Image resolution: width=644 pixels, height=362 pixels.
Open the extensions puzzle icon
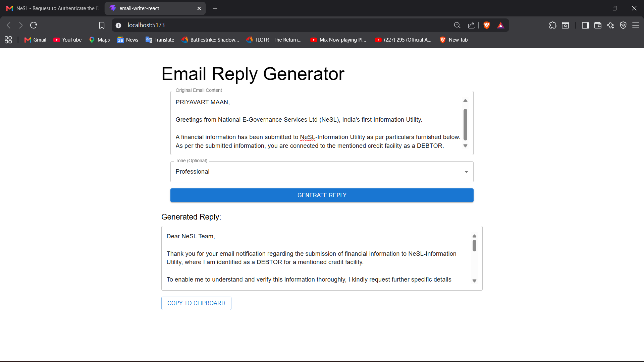[x=553, y=25]
